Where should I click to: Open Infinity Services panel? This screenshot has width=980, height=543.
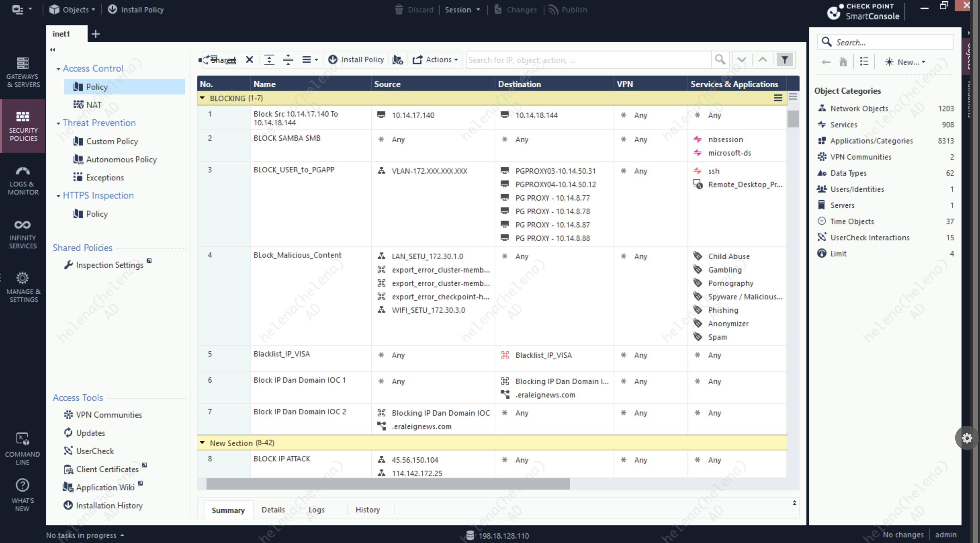(23, 234)
